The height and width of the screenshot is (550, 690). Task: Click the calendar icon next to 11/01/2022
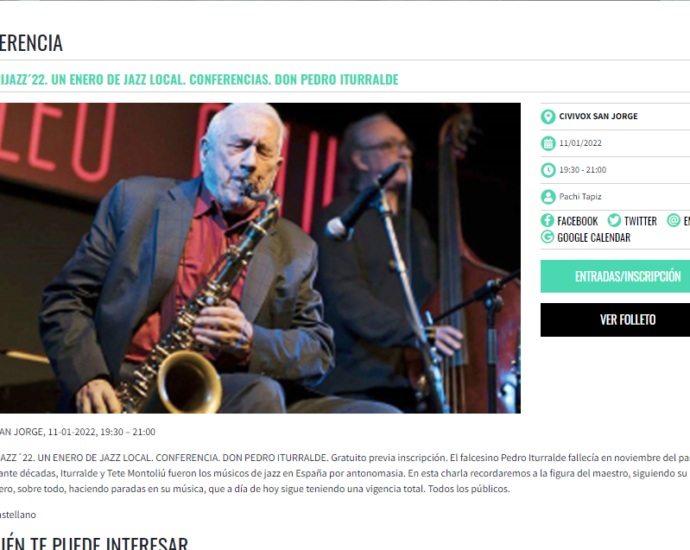pyautogui.click(x=548, y=143)
